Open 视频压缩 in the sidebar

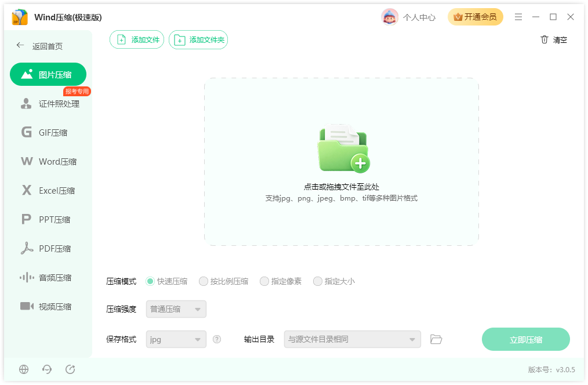(48, 306)
